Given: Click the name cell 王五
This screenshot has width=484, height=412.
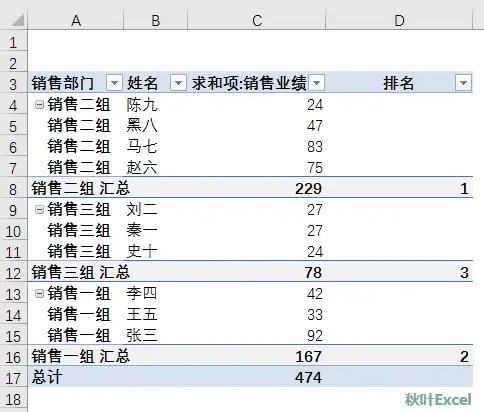Looking at the screenshot, I should [142, 315].
